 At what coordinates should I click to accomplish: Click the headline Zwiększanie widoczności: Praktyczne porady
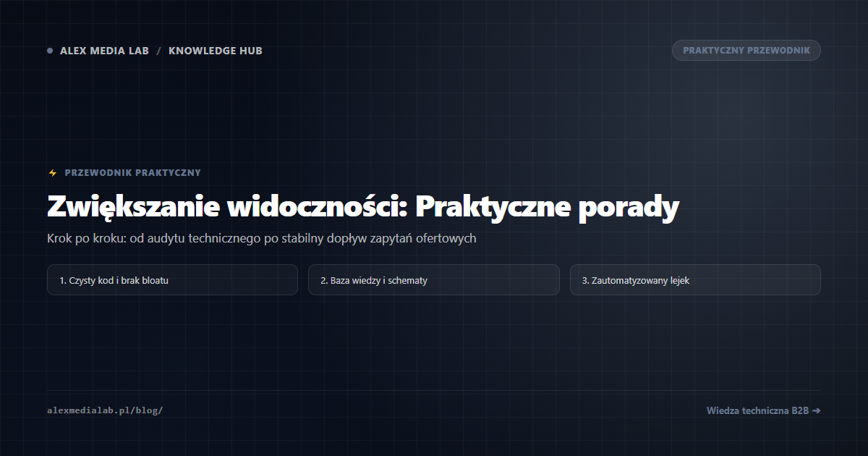[x=363, y=207]
